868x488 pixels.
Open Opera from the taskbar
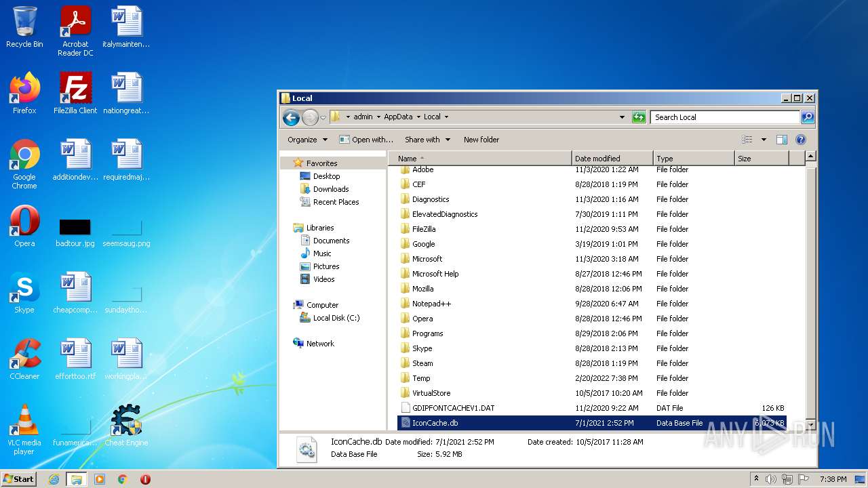tap(145, 479)
